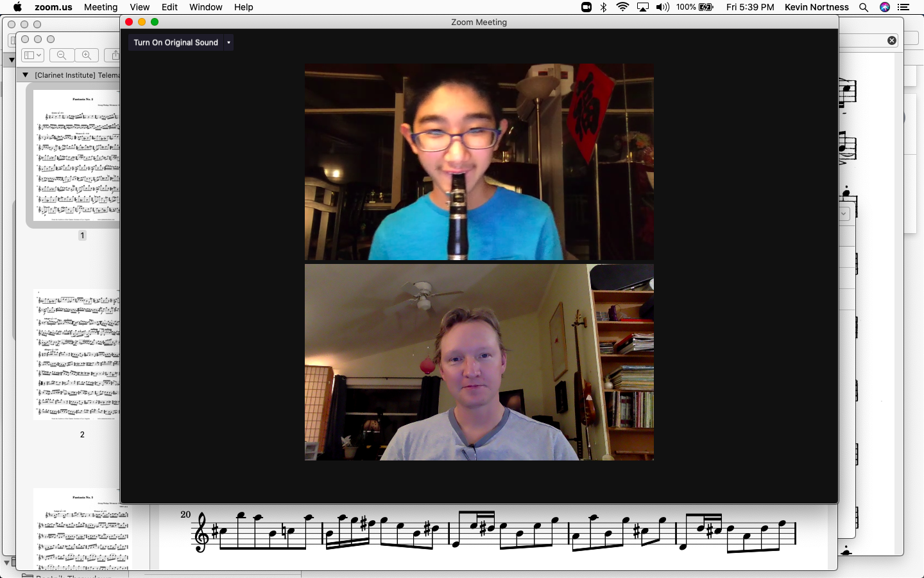
Task: Open the small chevron dropdown behind Zoom window at right
Action: point(844,214)
